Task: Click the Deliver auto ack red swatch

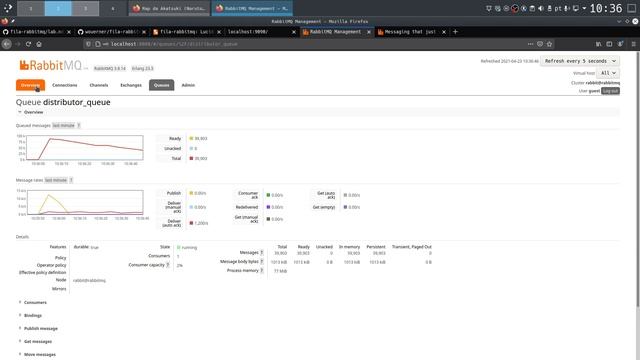Action: [x=191, y=223]
